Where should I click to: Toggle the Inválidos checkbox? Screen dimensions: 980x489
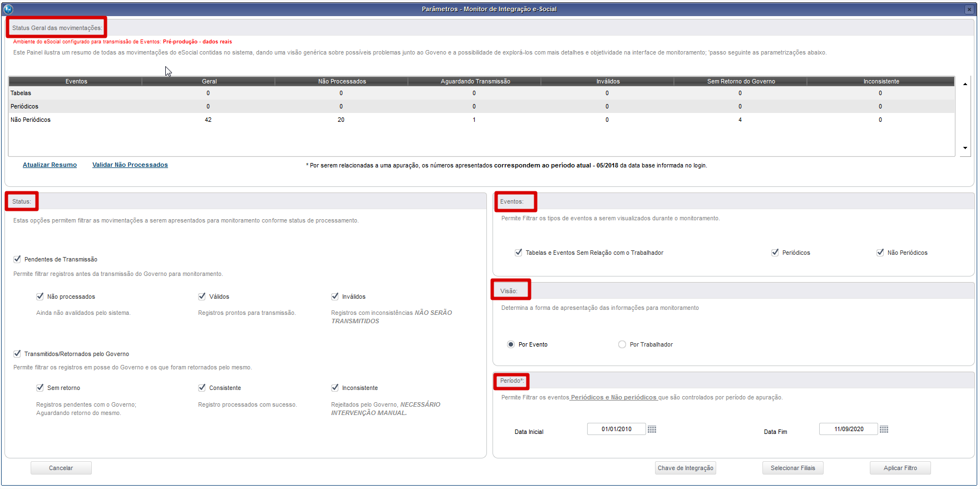(x=335, y=297)
